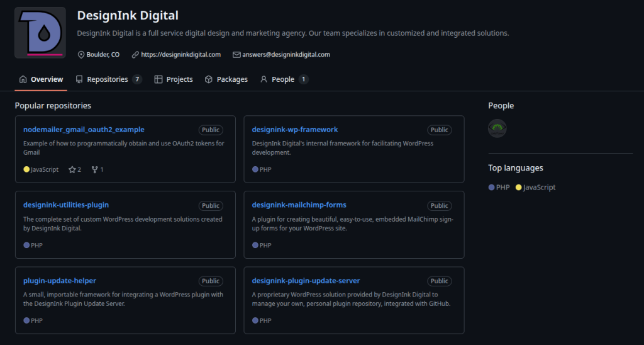
Task: Click the Public badge on nodemailer_gmail_oauth2_example card
Action: pos(211,130)
